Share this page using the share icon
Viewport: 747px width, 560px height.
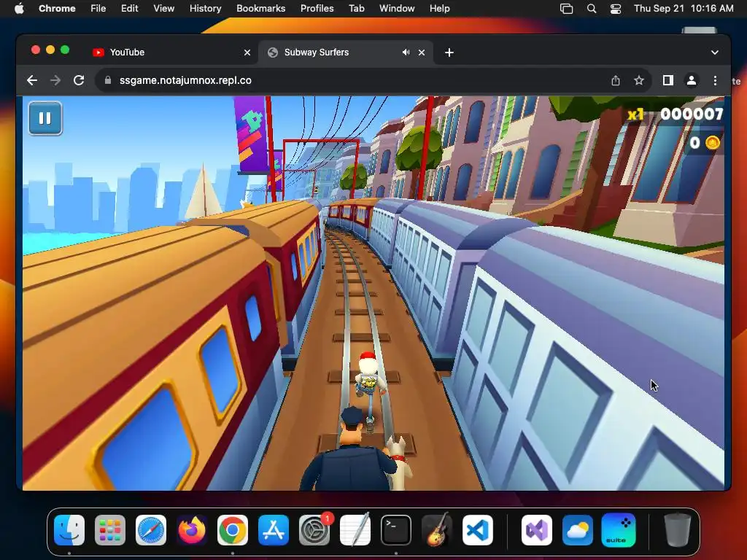point(616,80)
